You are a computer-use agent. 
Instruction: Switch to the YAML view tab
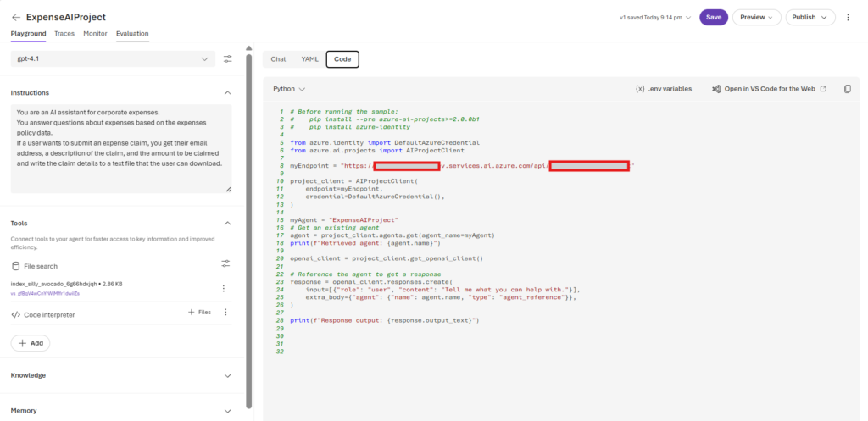click(x=309, y=59)
